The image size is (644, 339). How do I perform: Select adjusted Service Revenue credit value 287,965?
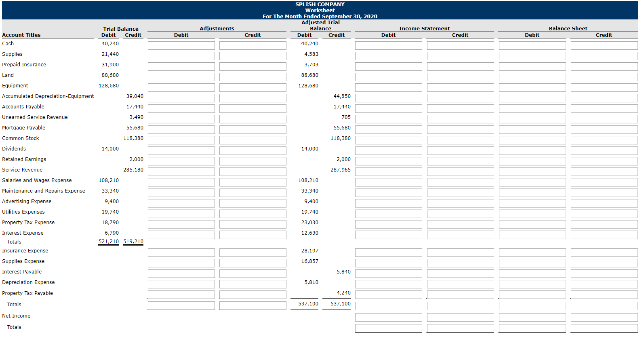(x=341, y=170)
